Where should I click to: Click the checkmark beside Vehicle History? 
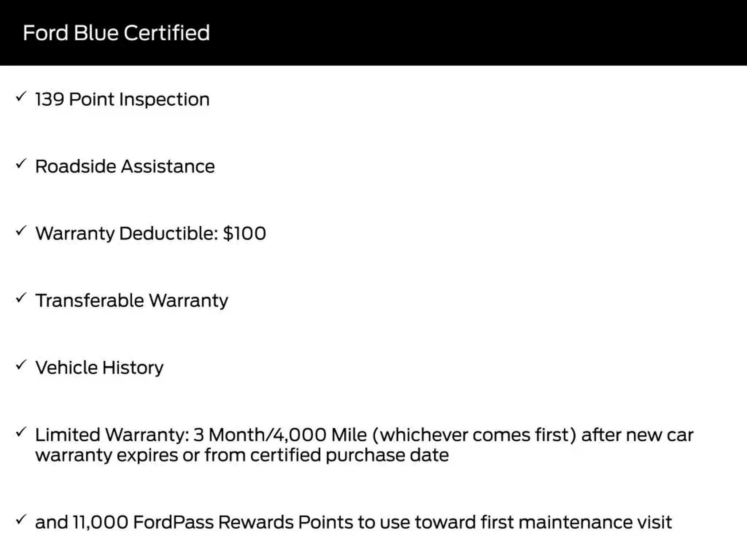pos(21,365)
